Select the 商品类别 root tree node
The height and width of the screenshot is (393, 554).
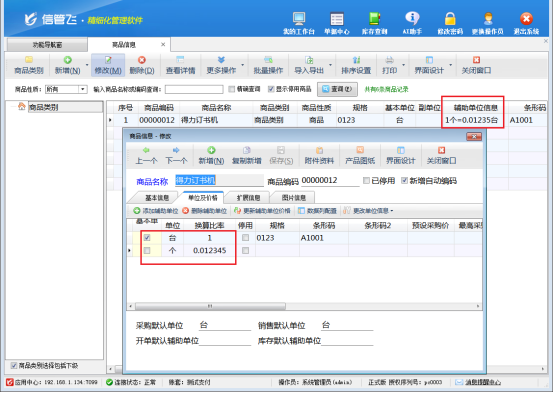pos(43,107)
